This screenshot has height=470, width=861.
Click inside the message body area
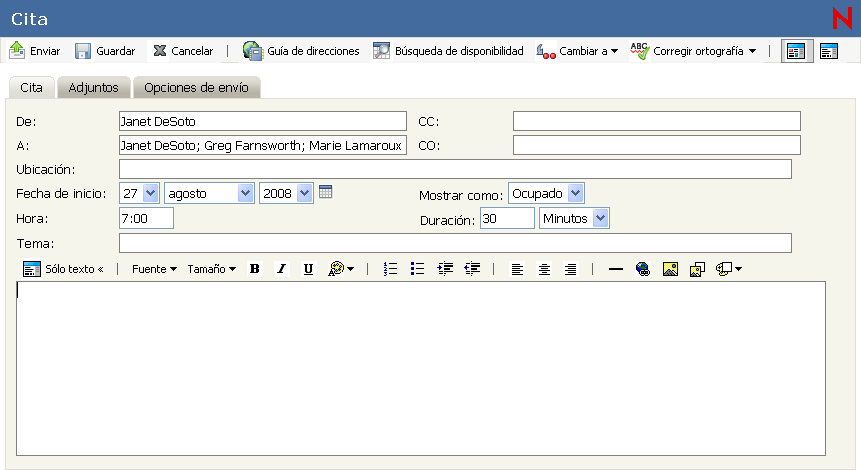click(421, 368)
